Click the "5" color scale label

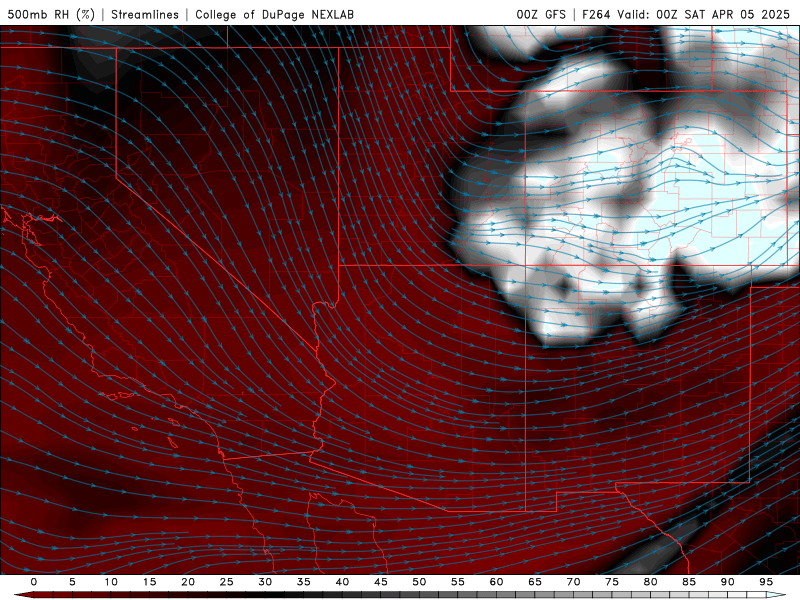[x=72, y=582]
